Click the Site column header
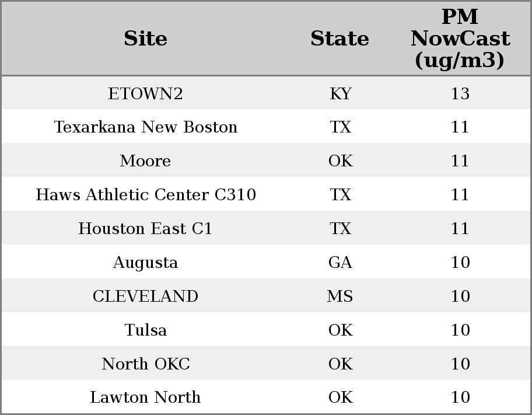Screen dimensions: 532x415 145,39
